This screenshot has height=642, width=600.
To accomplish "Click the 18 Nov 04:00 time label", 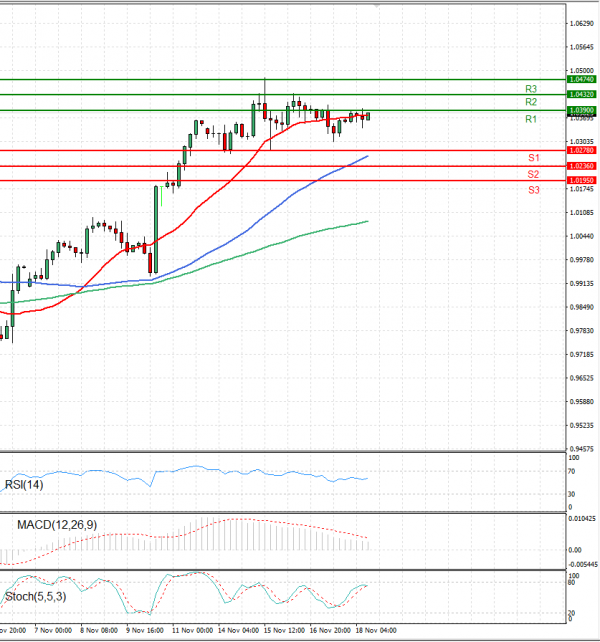I will [x=376, y=631].
